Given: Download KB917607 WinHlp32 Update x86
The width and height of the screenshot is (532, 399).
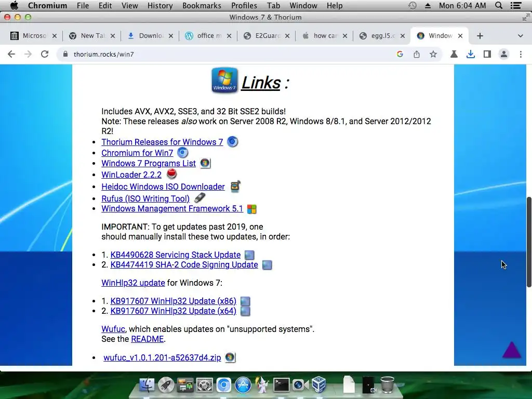Looking at the screenshot, I should 173,301.
